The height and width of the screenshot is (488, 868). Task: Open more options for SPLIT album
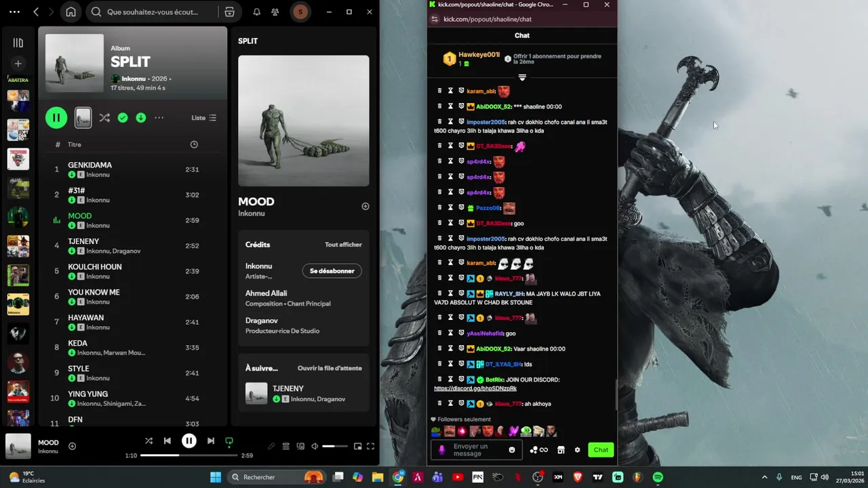pyautogui.click(x=159, y=118)
